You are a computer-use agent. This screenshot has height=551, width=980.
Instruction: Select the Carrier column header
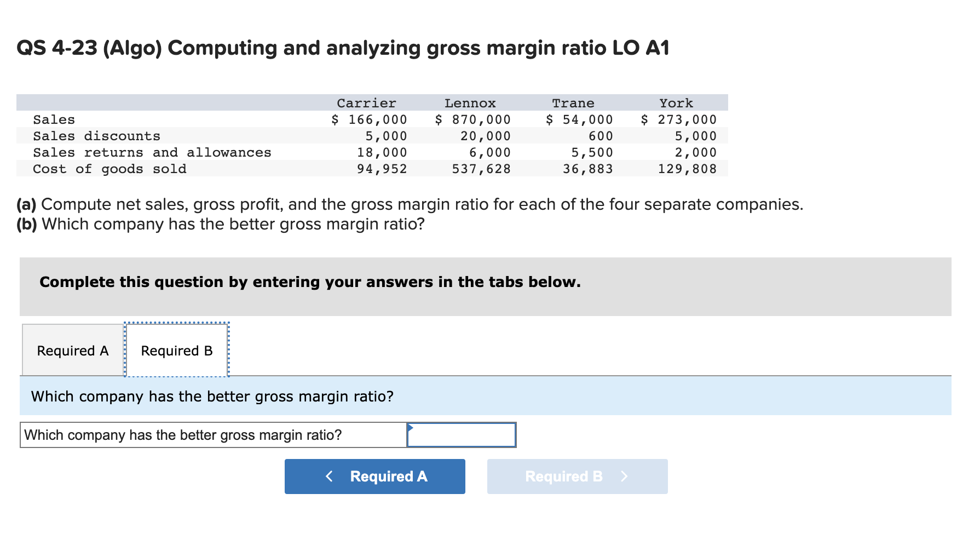366,102
